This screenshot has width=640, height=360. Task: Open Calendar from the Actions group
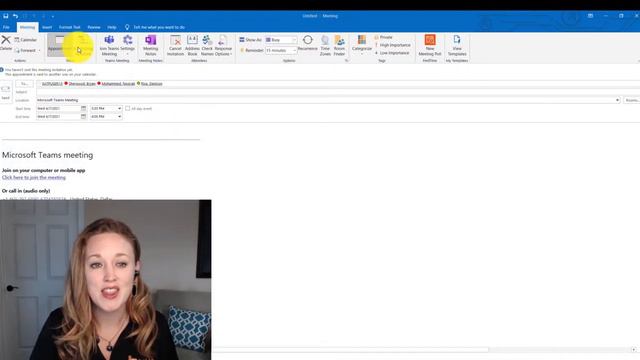[25, 40]
